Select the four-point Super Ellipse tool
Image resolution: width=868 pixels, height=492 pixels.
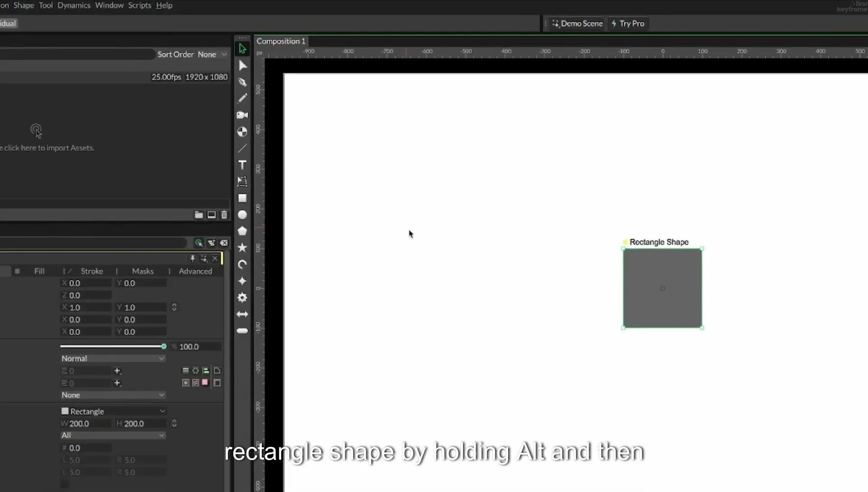tap(242, 281)
